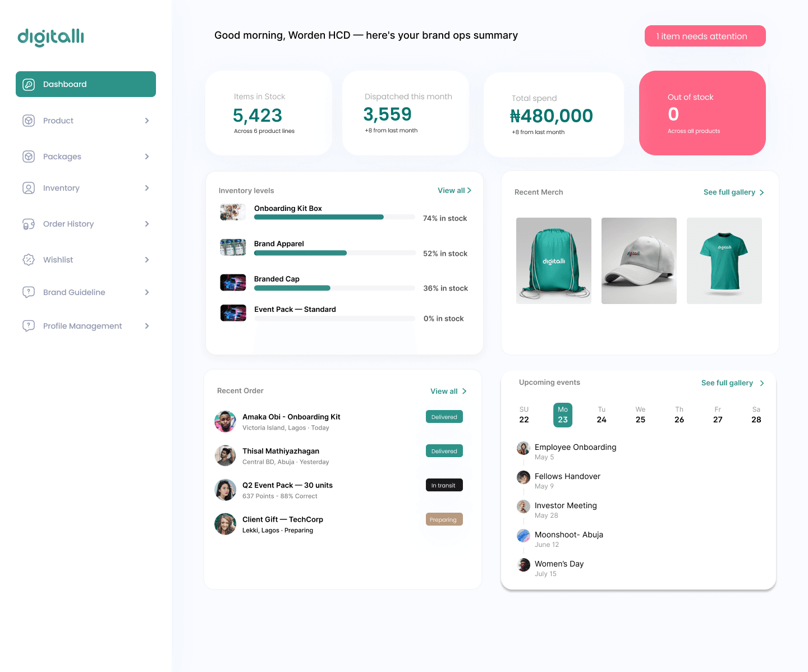
Task: Switch to the 1 item needs attention alert
Action: point(705,35)
